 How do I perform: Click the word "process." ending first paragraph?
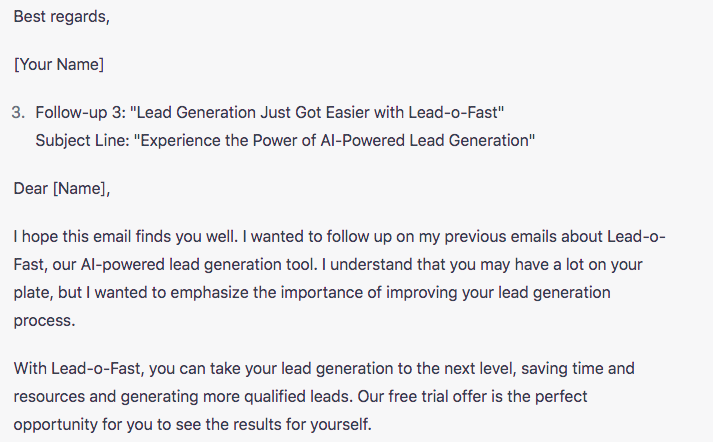43,322
